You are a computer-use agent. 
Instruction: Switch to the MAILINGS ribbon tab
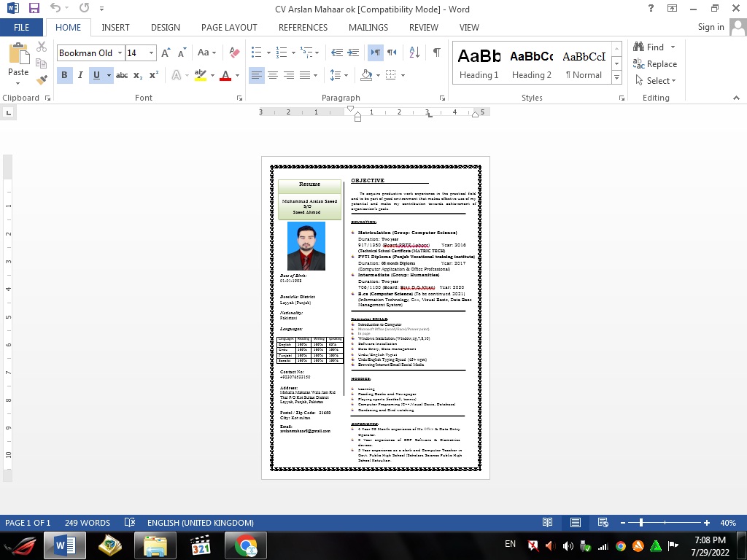[368, 28]
